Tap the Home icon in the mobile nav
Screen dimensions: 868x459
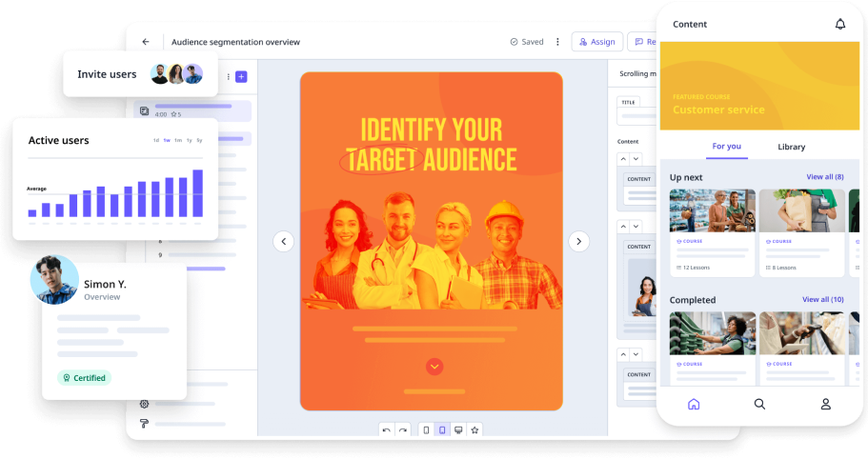(694, 404)
